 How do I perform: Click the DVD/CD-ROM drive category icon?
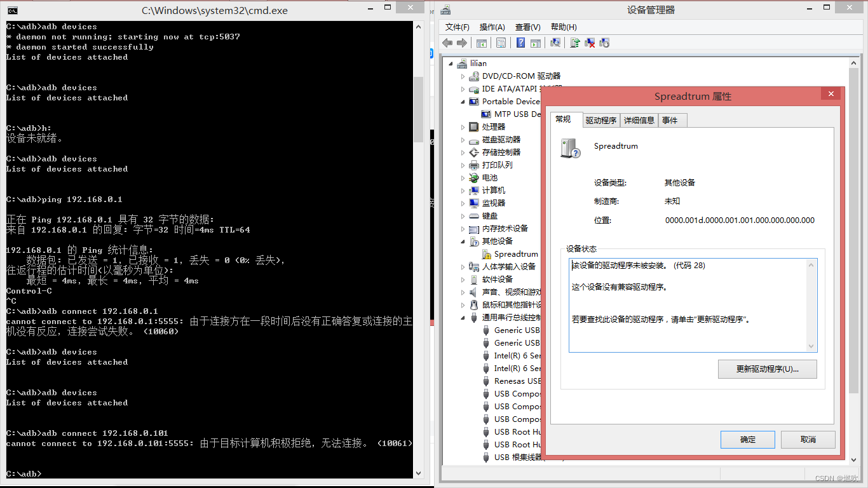coord(474,76)
